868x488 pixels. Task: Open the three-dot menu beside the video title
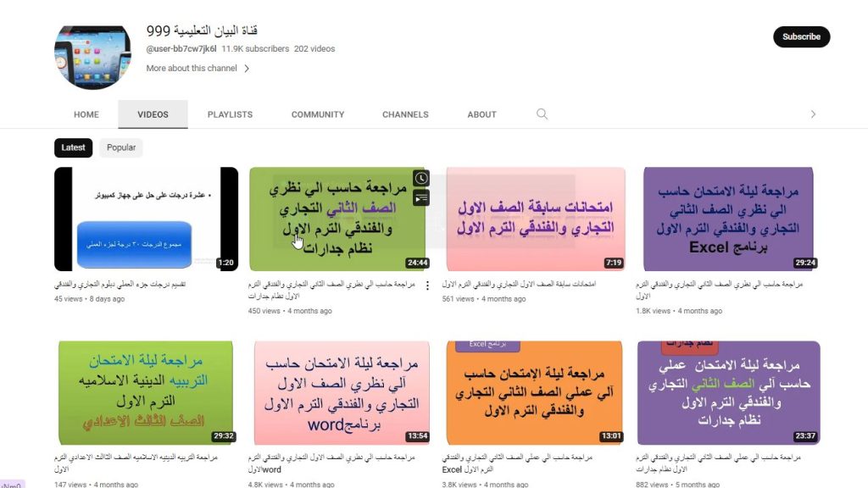[x=428, y=285]
